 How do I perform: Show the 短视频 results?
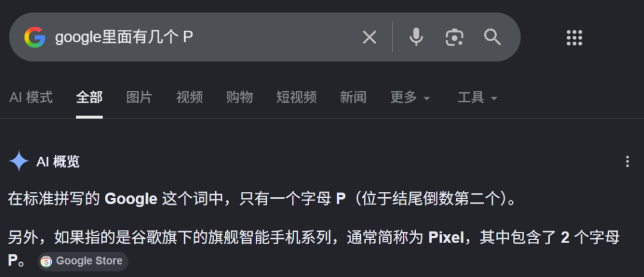296,98
